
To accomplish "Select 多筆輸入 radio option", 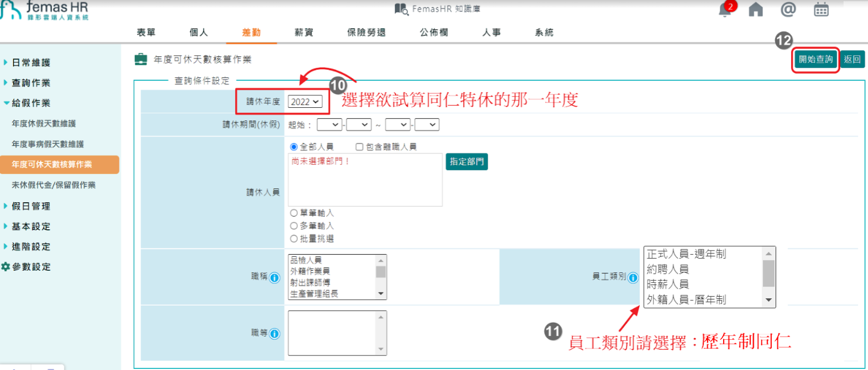I will click(294, 226).
